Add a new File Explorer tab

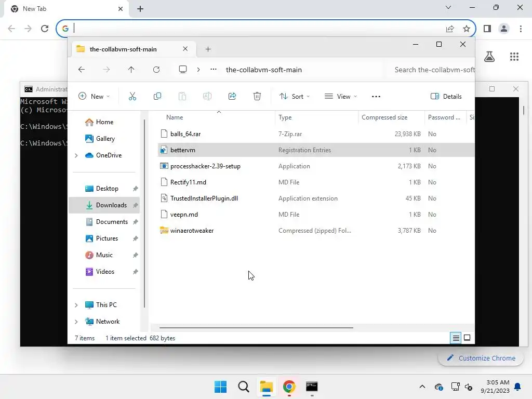point(208,49)
